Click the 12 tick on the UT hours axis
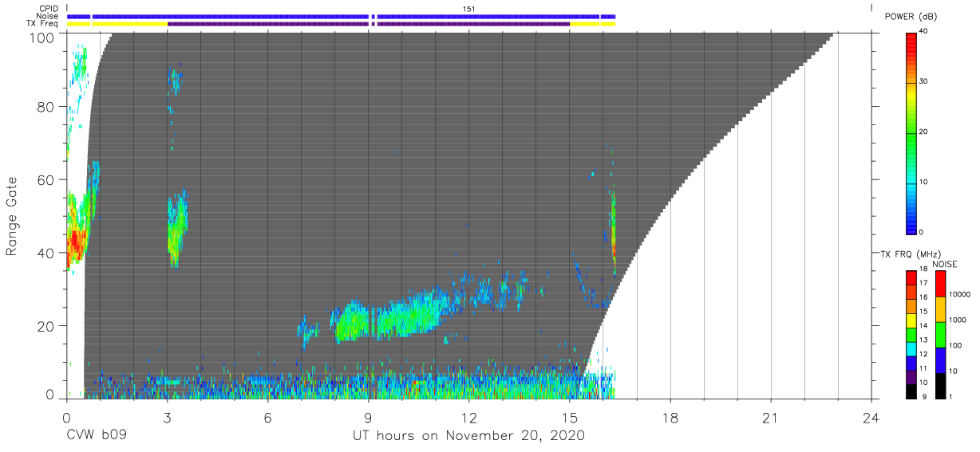980x452 pixels. point(469,417)
